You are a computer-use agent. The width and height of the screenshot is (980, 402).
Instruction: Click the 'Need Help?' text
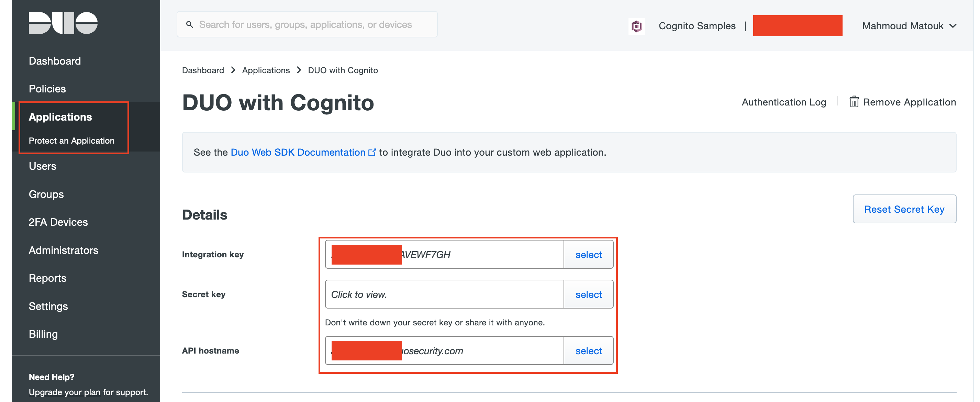[51, 377]
